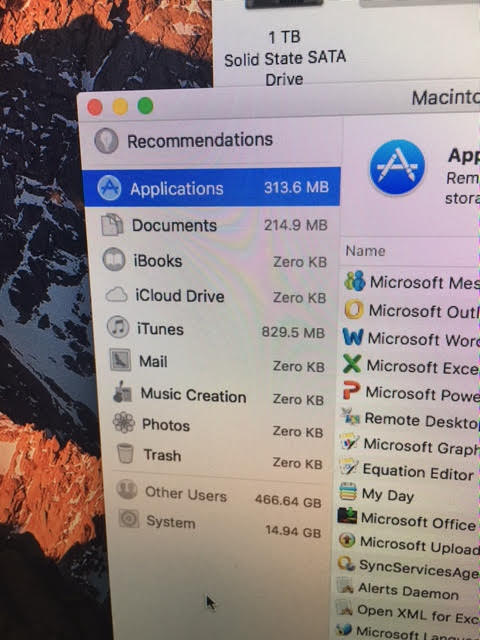Click the Microsoft PowerPoint P icon

[x=351, y=390]
